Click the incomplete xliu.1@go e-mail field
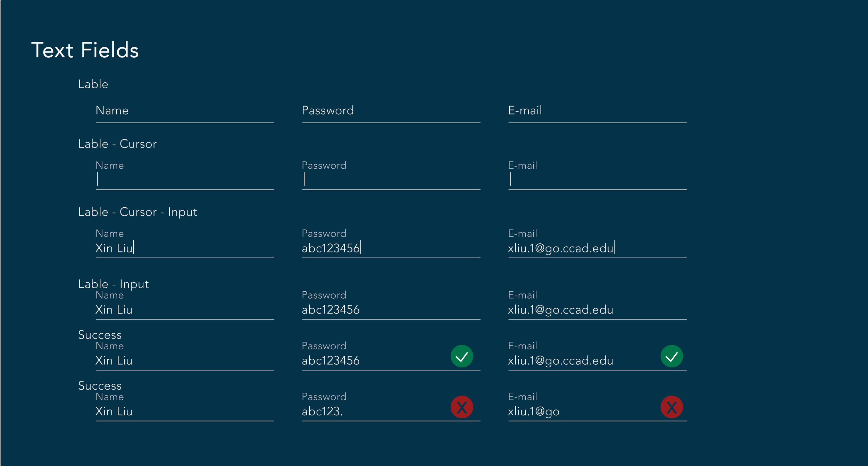Screen dimensions: 868x466 click(x=597, y=406)
